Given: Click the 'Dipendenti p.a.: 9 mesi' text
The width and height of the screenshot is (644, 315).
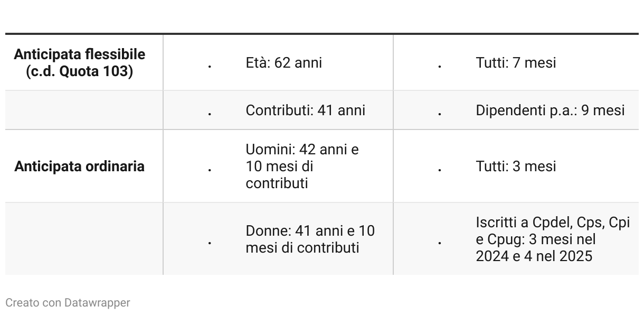Looking at the screenshot, I should tap(550, 110).
